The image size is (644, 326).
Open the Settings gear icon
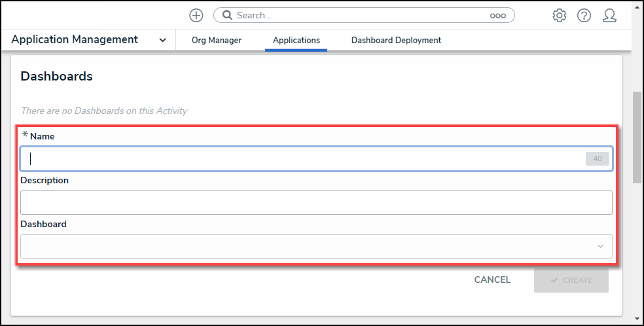559,15
